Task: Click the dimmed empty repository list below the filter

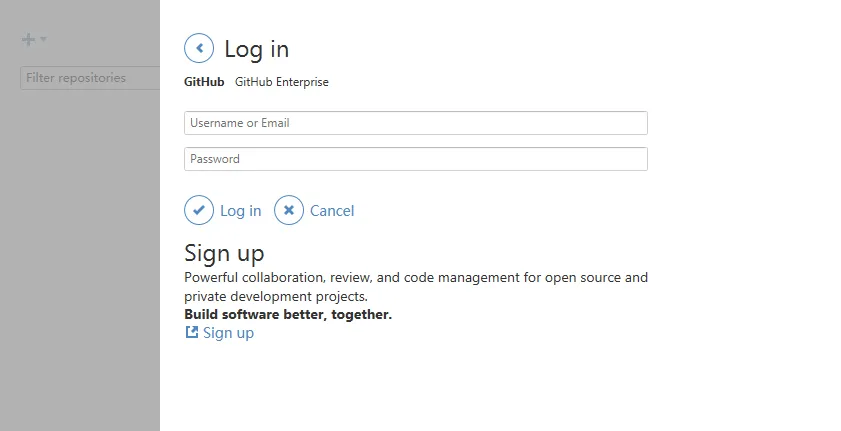Action: point(80,250)
